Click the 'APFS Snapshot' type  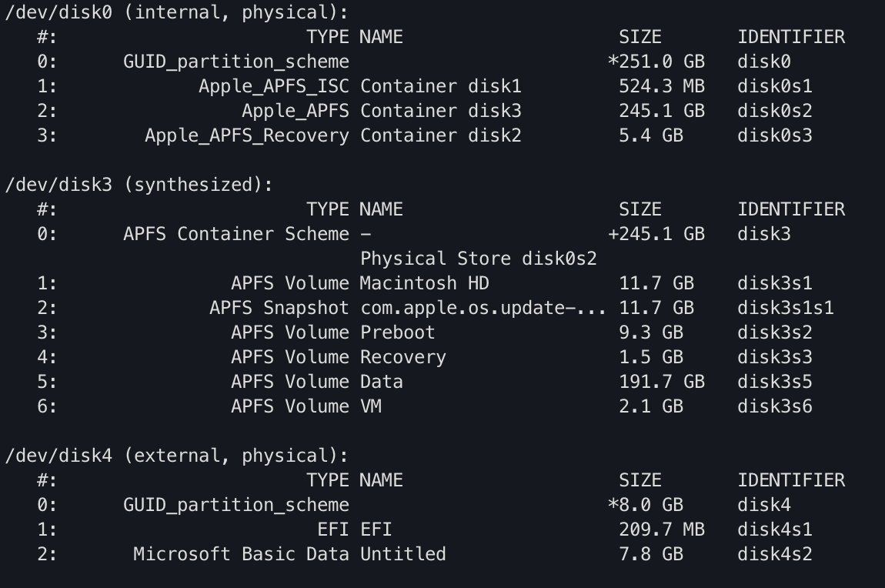tap(279, 308)
